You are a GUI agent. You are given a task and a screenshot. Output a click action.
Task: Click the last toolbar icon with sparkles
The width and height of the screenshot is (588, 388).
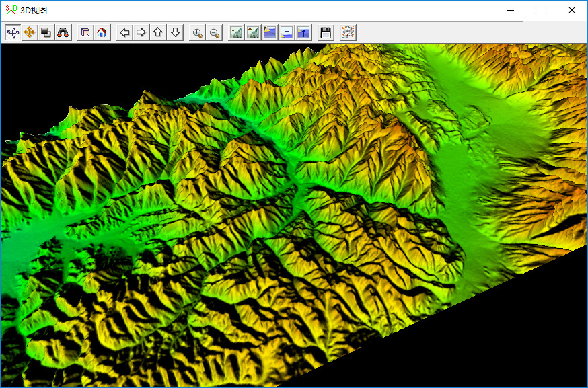point(348,32)
